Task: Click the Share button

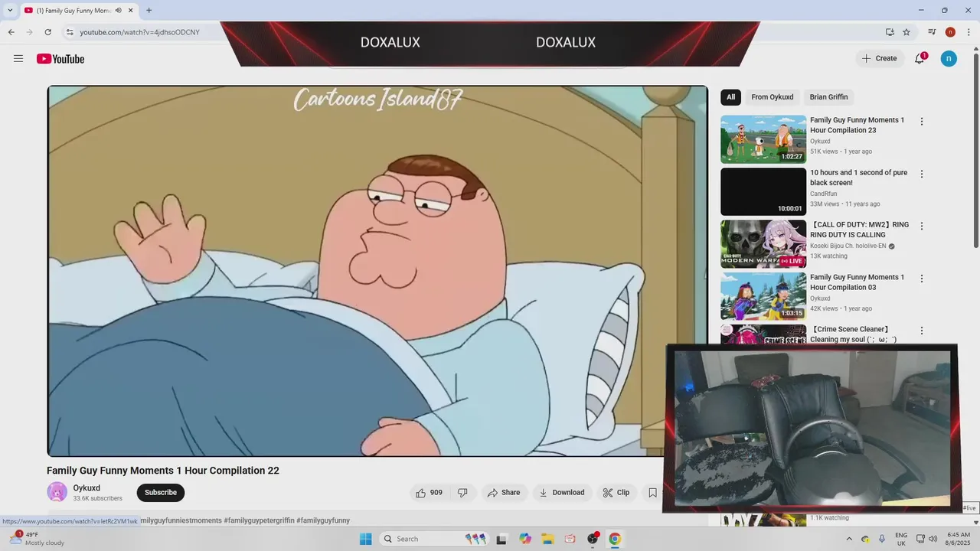Action: pyautogui.click(x=504, y=493)
